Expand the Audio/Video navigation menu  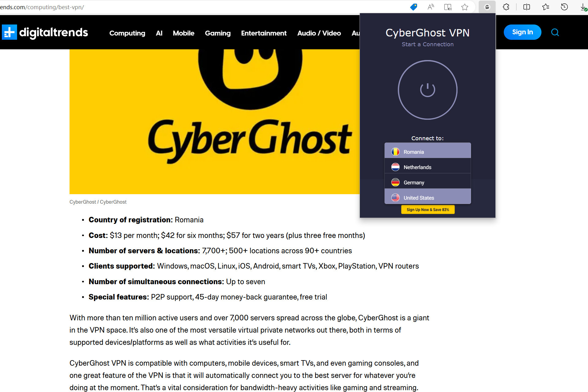click(x=319, y=32)
